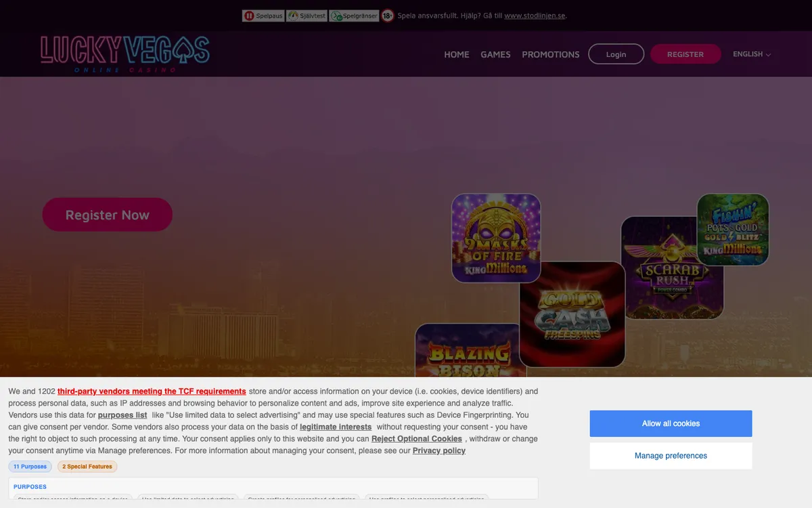Click the 18+ age restriction icon

pos(387,16)
